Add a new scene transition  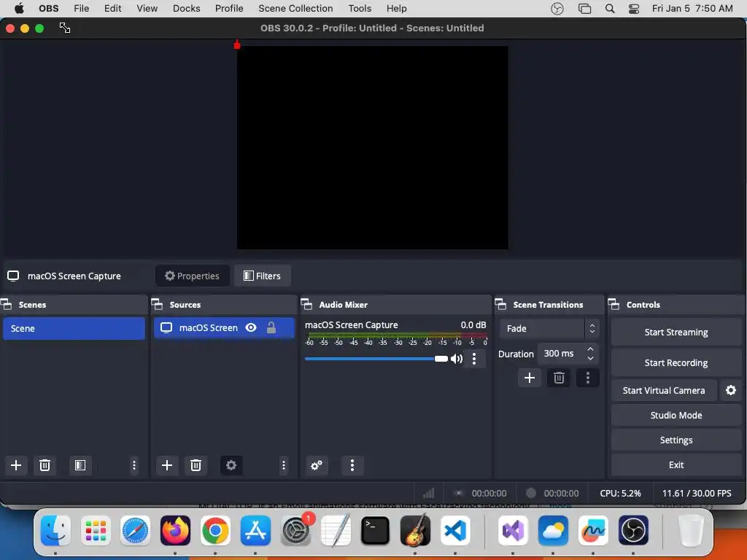pyautogui.click(x=530, y=378)
